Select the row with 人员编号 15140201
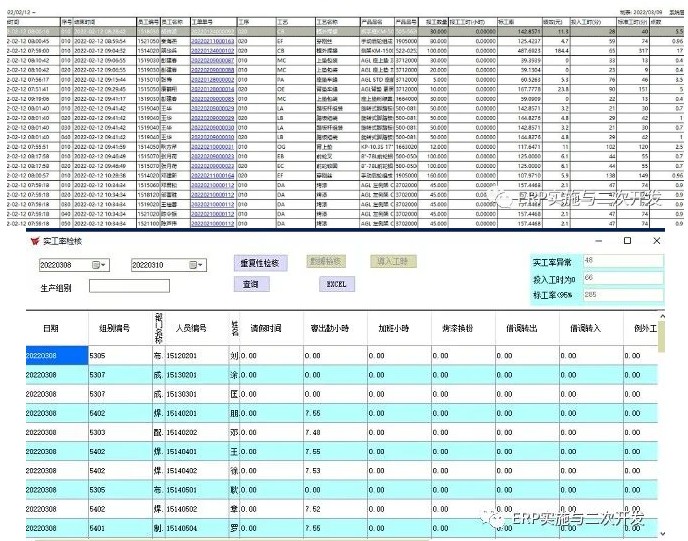 click(342, 413)
